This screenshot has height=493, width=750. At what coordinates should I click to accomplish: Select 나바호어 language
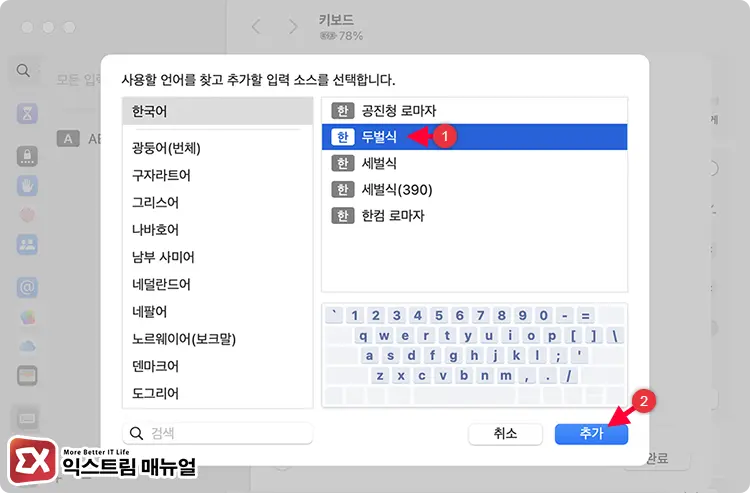tap(218, 230)
